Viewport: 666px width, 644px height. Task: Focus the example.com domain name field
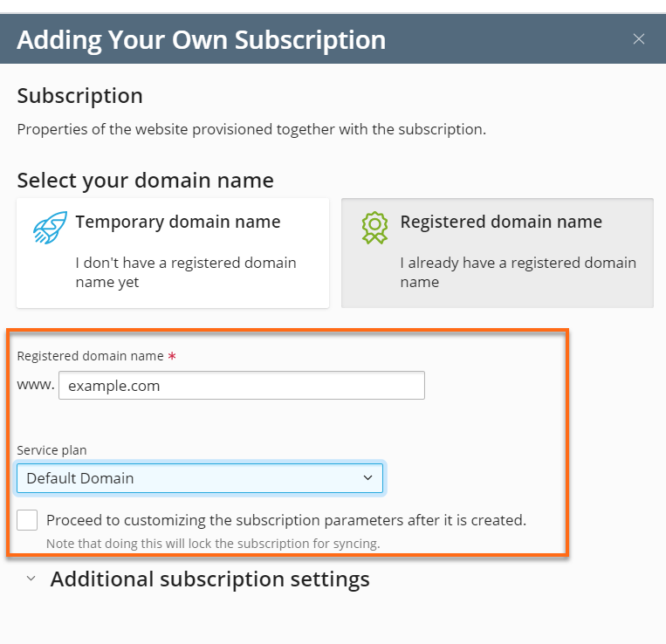[241, 385]
